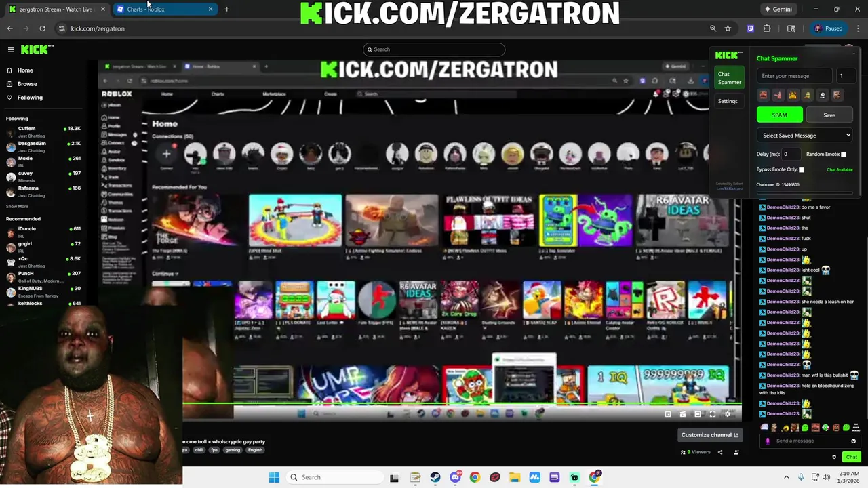
Task: Open PuncH's recommended channel
Action: click(x=43, y=277)
